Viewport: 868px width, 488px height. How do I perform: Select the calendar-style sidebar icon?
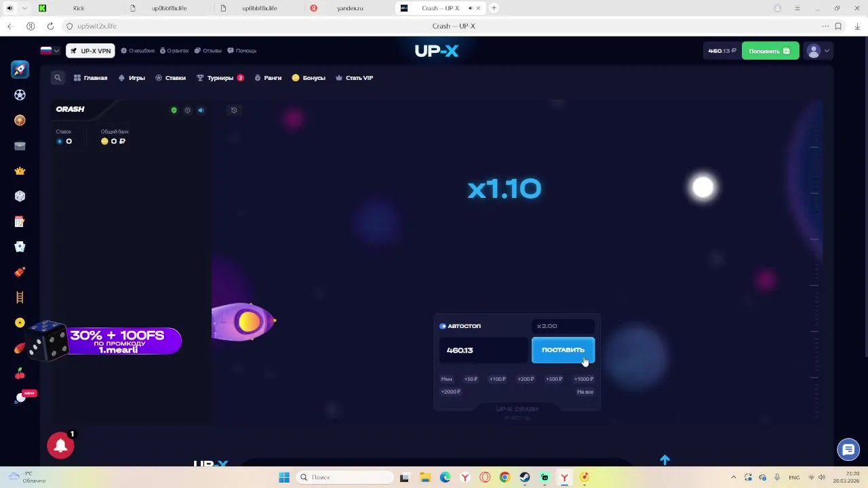coord(20,222)
